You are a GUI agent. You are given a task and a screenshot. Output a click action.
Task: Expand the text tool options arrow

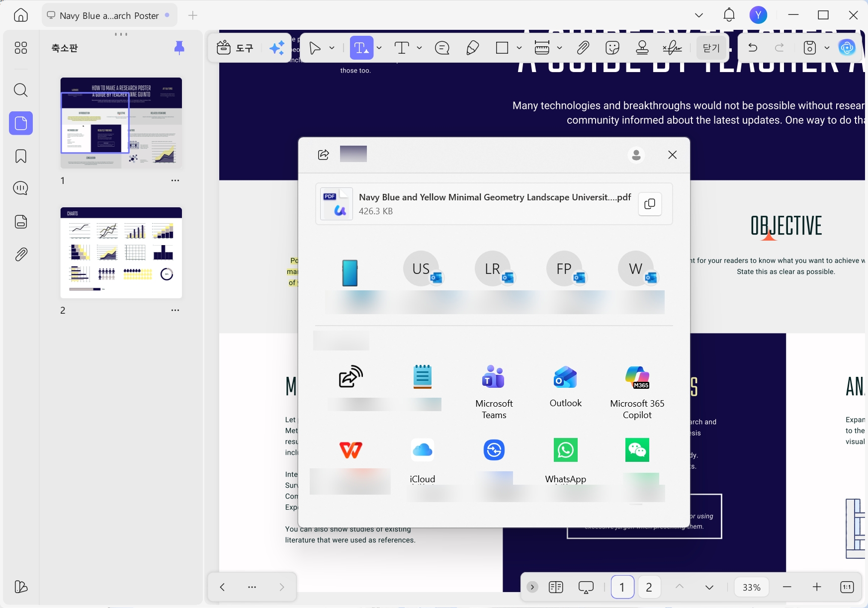click(420, 48)
